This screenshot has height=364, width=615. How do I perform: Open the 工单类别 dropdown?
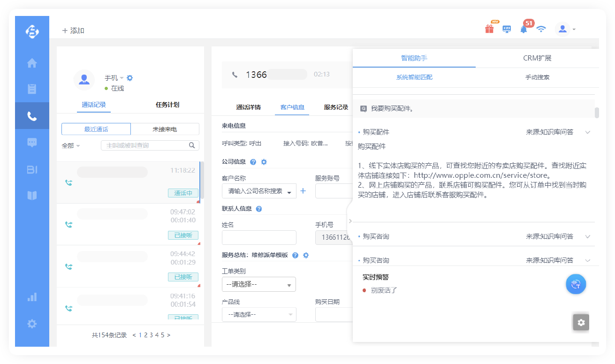click(x=258, y=284)
